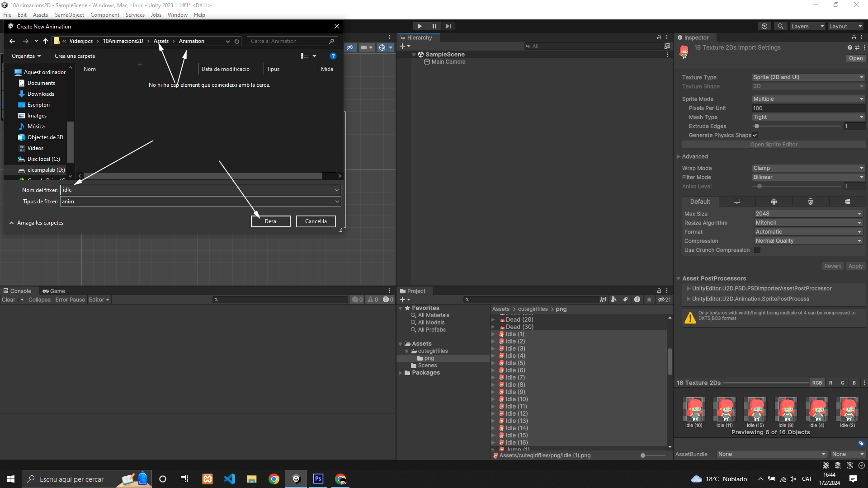Open the Texture Type dropdown

808,77
